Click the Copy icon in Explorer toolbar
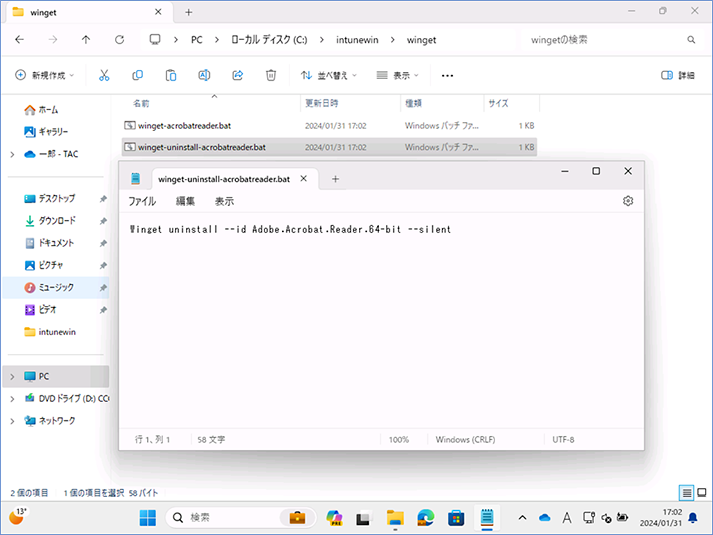The image size is (713, 535). pyautogui.click(x=137, y=75)
